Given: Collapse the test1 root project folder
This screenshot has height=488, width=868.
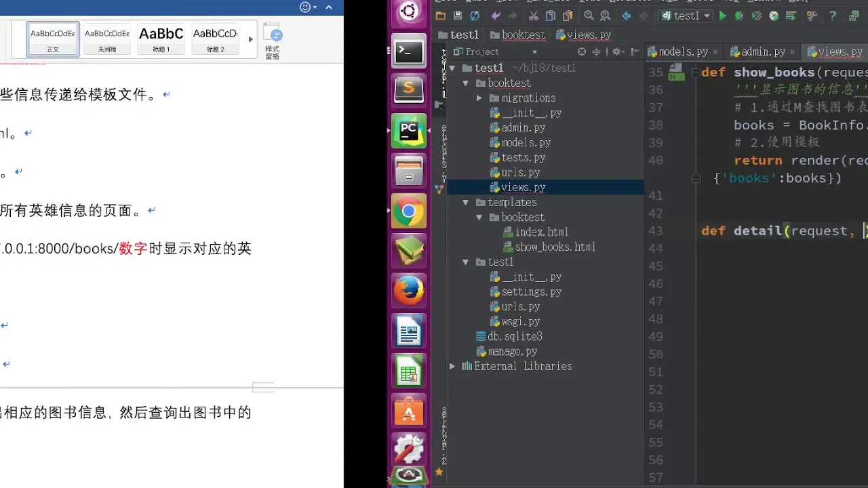Looking at the screenshot, I should [452, 68].
